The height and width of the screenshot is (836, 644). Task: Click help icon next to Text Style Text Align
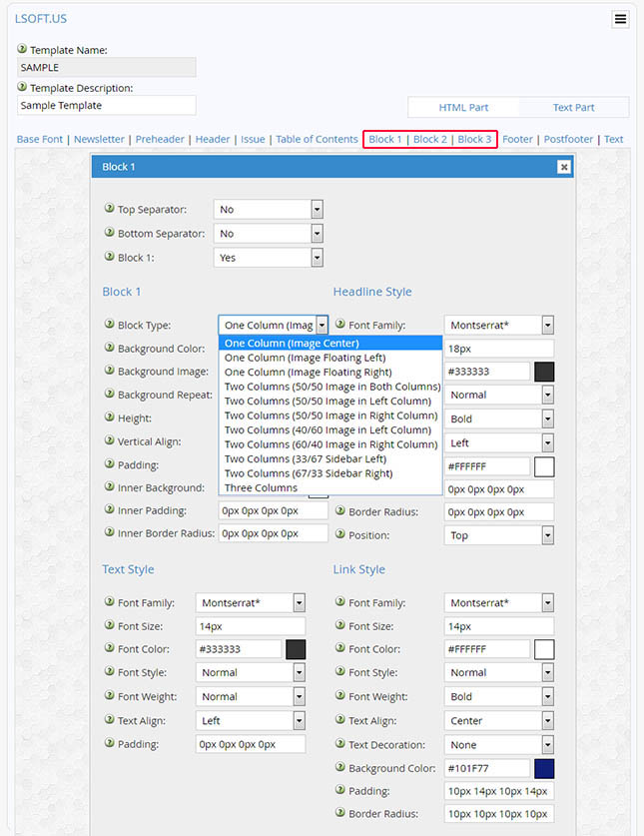click(x=109, y=719)
